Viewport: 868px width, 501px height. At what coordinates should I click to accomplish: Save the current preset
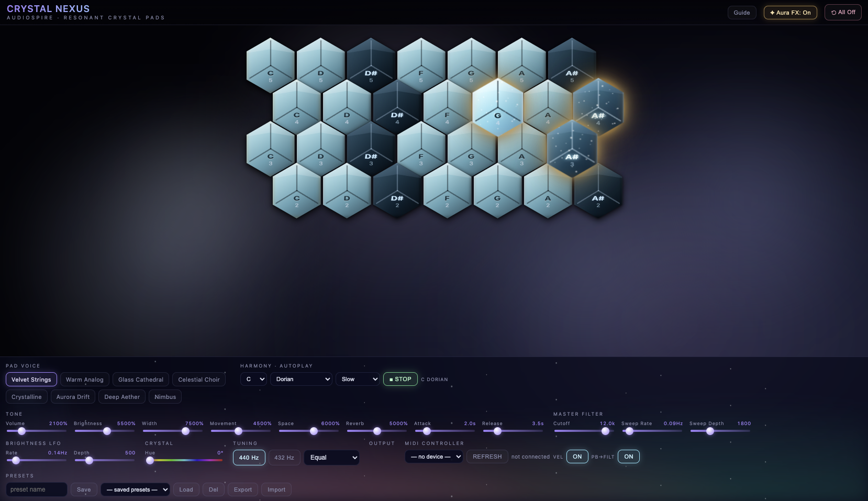pyautogui.click(x=84, y=489)
